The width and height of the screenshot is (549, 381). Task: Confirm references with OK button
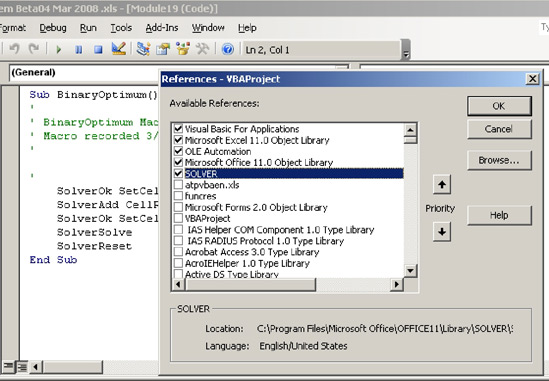coord(499,106)
